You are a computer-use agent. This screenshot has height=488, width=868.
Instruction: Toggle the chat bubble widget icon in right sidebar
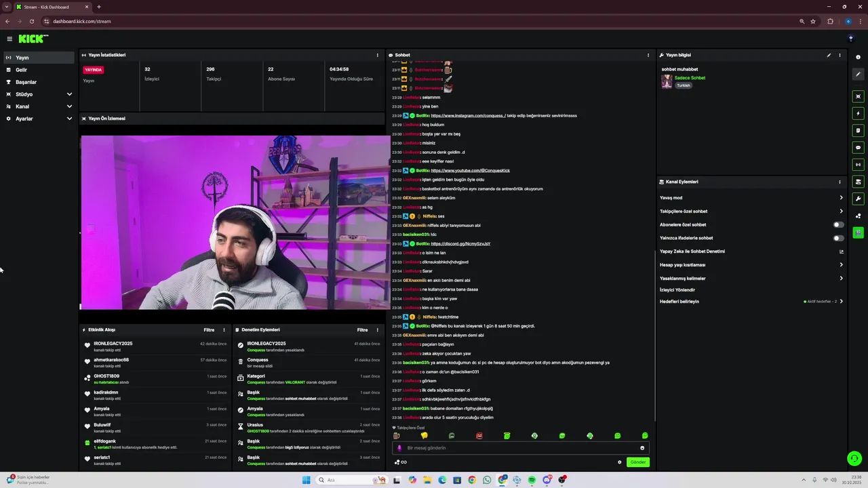pyautogui.click(x=858, y=147)
